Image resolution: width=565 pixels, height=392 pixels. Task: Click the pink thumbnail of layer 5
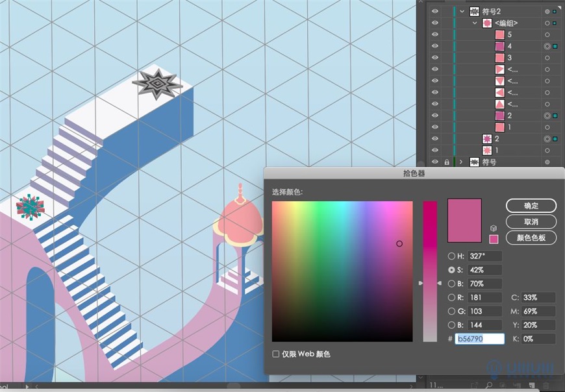(x=499, y=34)
